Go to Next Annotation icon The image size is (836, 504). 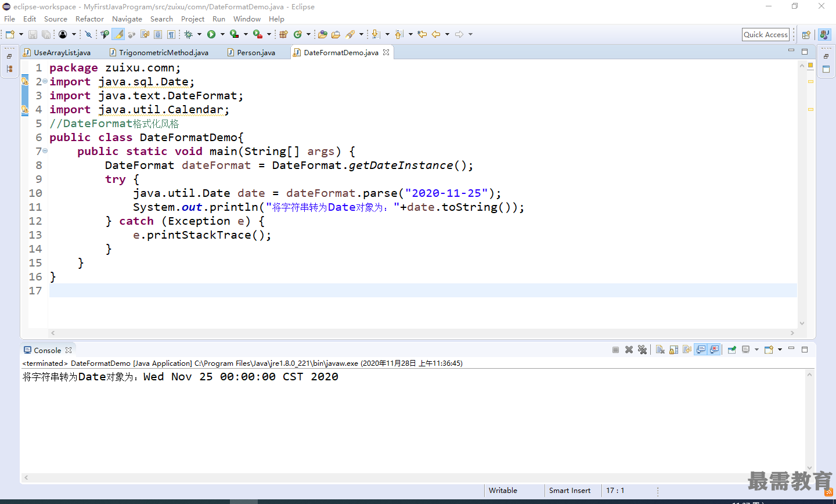coord(376,34)
